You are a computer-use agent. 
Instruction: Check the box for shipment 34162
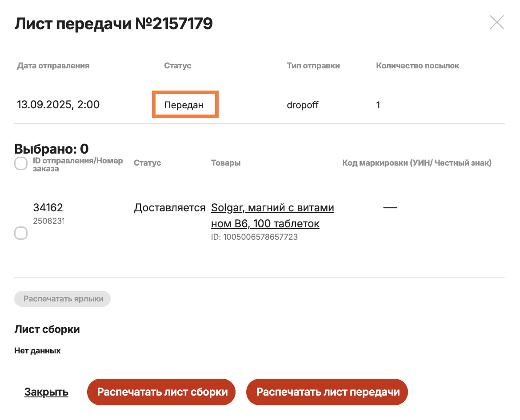coord(21,233)
